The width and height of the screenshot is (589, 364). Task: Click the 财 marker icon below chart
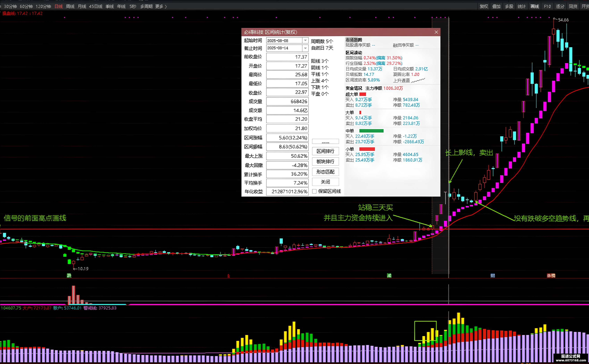point(493,276)
